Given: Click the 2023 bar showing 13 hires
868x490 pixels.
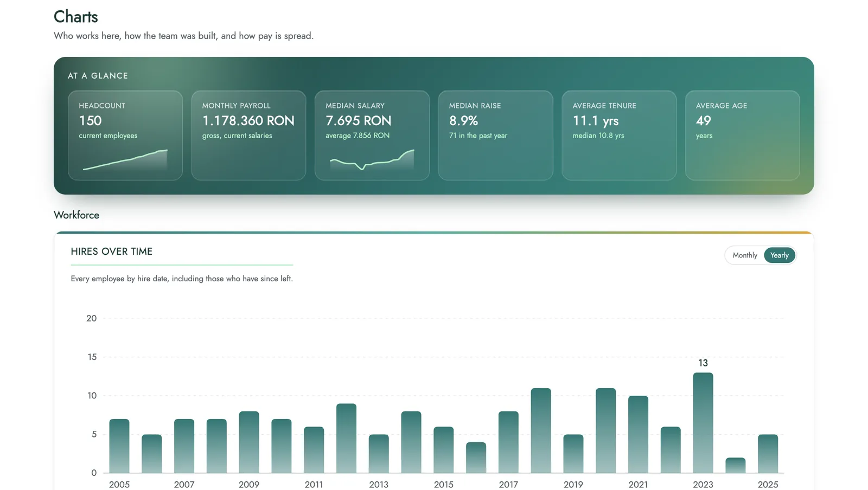Looking at the screenshot, I should 703,423.
